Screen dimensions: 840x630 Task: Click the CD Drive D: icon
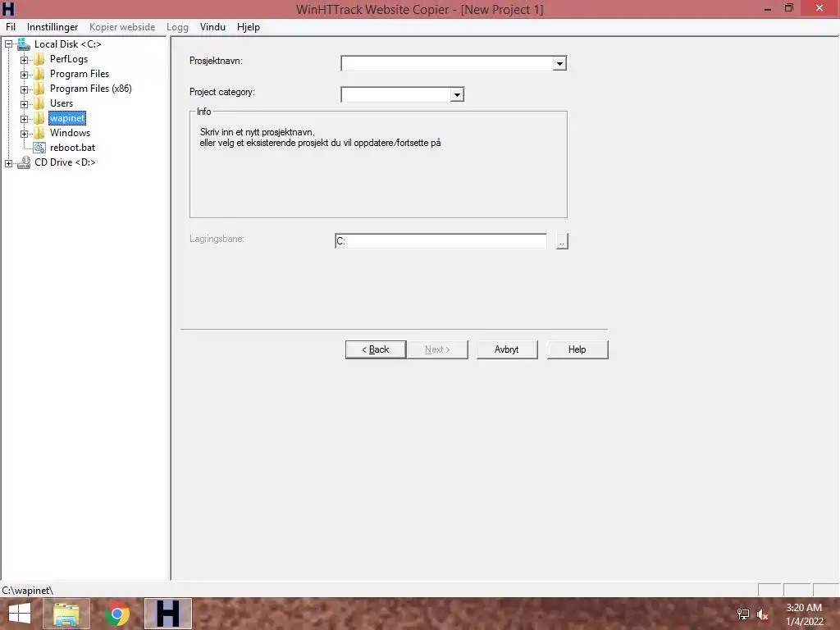24,162
